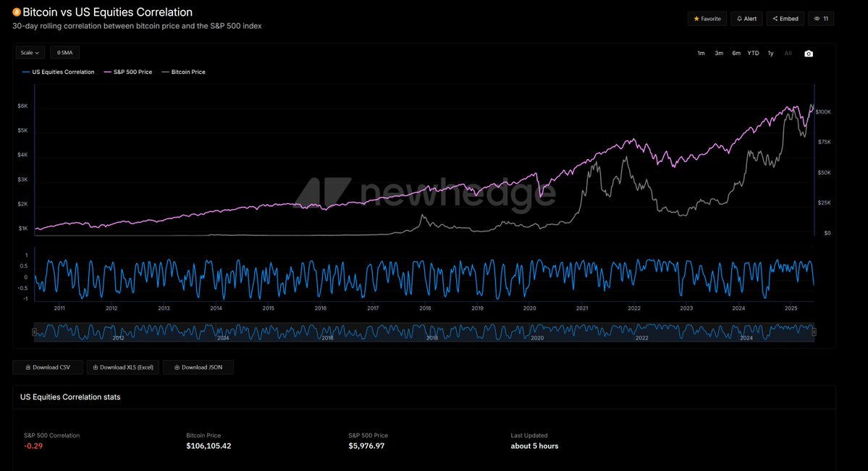Toggle US Equities Correlation legend series

coord(58,72)
